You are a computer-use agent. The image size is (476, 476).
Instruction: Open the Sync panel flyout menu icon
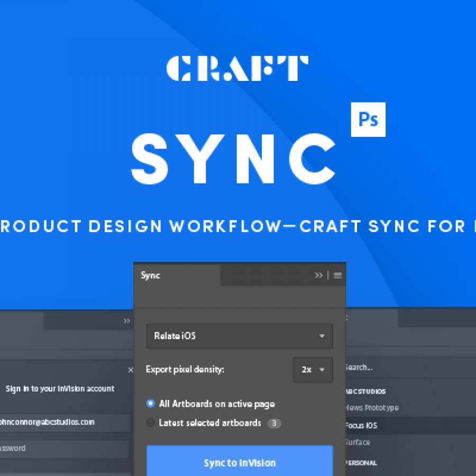337,275
